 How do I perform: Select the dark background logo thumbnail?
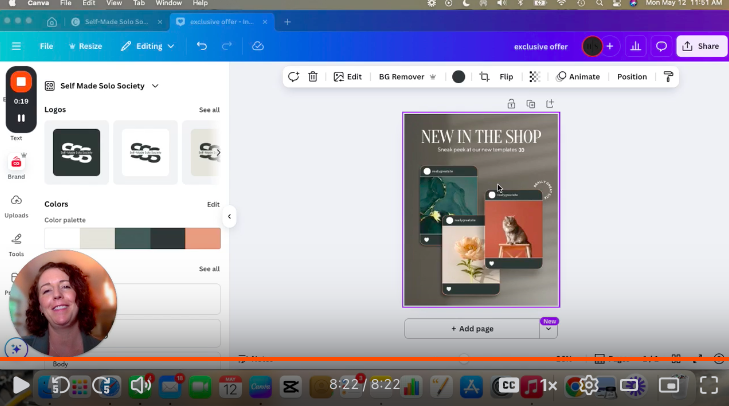tap(76, 153)
